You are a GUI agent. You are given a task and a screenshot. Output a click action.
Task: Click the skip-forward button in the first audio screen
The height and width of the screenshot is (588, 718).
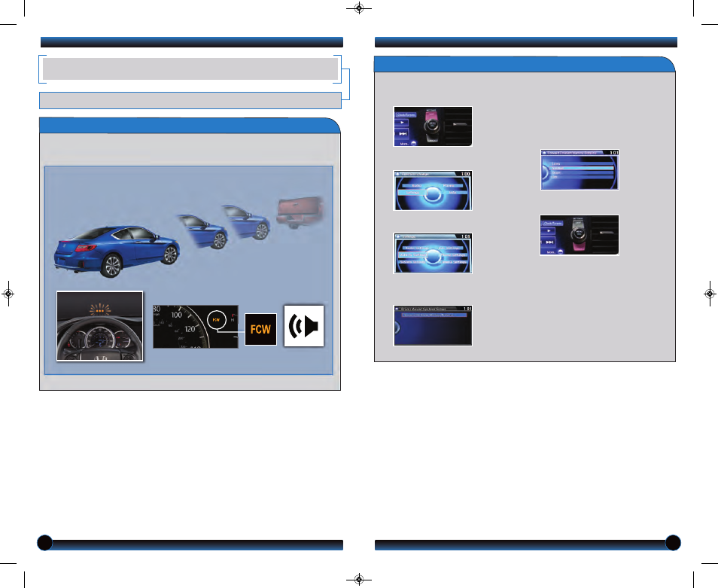click(x=402, y=134)
